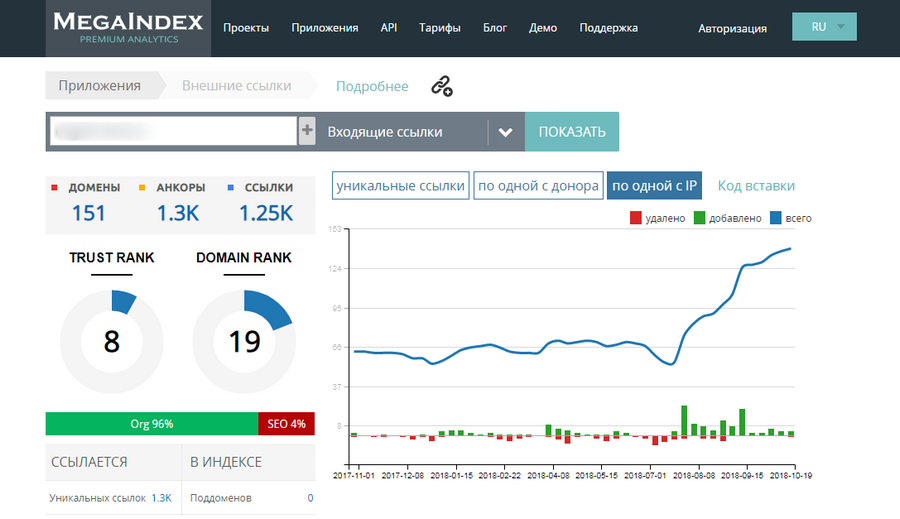The image size is (900, 519).
Task: Toggle the удалено red legend swatch
Action: click(x=635, y=218)
